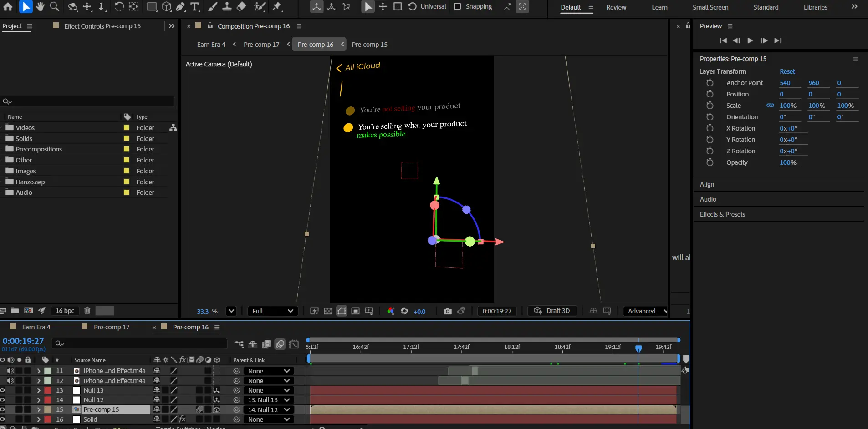
Task: Reset the Layer Transform properties
Action: (787, 71)
